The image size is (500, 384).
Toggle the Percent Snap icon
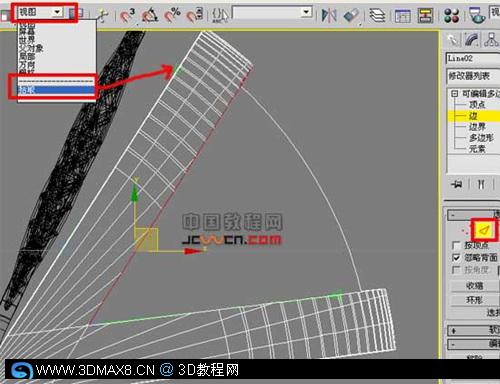tap(172, 15)
